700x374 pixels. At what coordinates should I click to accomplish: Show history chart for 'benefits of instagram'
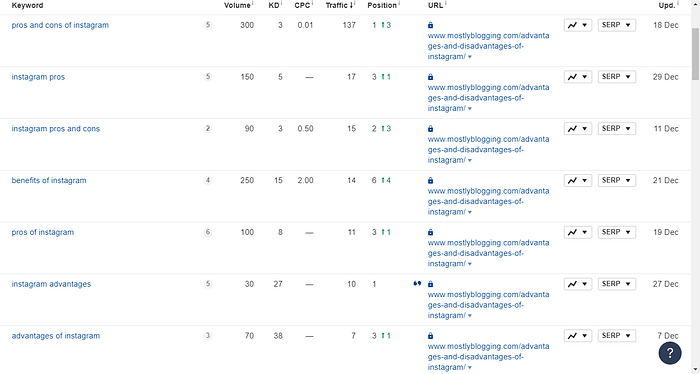tap(578, 180)
